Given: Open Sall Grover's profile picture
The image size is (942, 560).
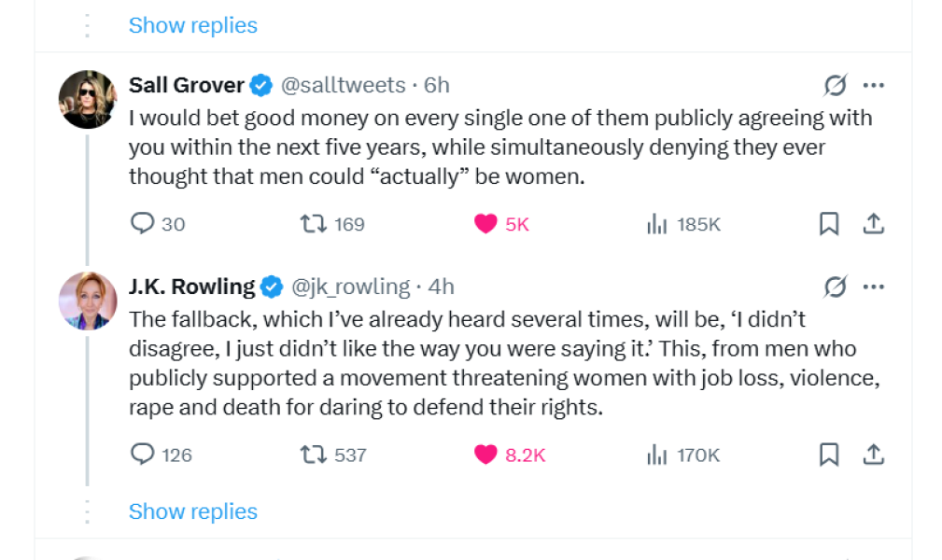Looking at the screenshot, I should (x=87, y=98).
